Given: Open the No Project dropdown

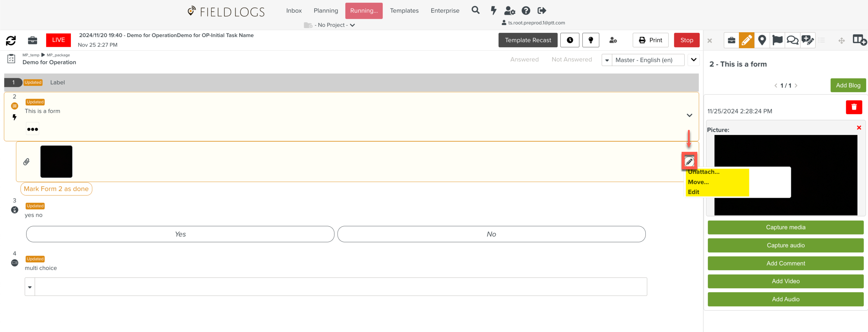Looking at the screenshot, I should click(x=329, y=25).
